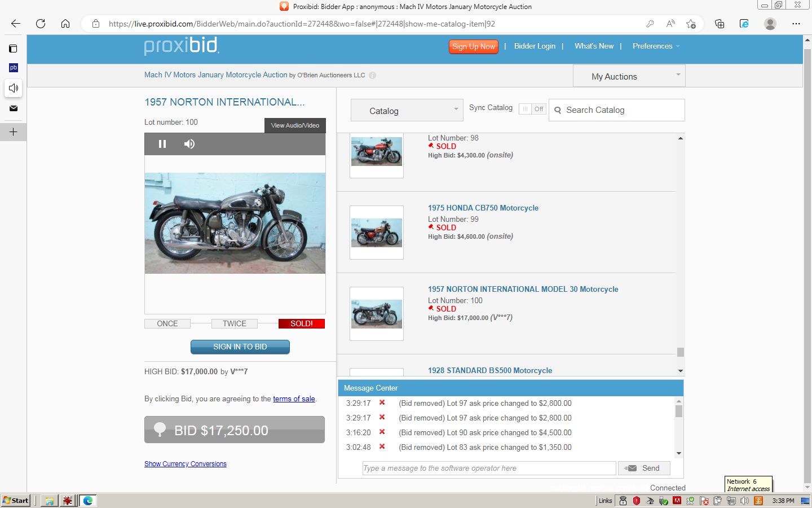
Task: Open the security shield tray icon
Action: click(637, 501)
